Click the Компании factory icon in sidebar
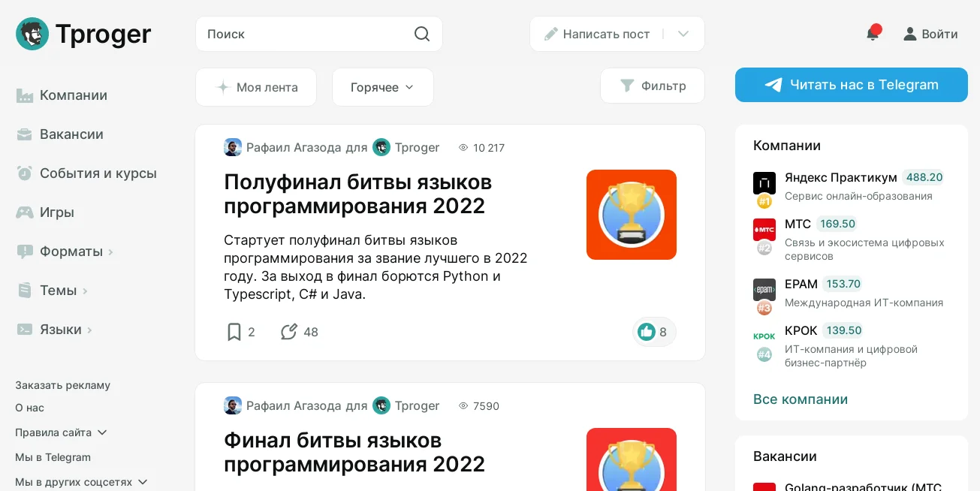Image resolution: width=980 pixels, height=491 pixels. tap(25, 95)
